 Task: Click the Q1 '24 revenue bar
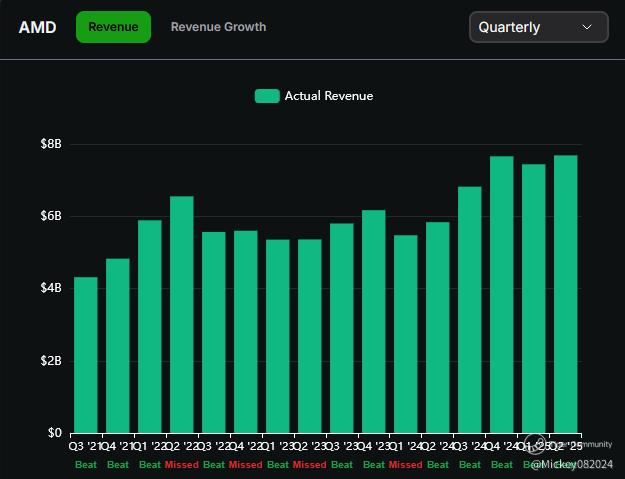pyautogui.click(x=406, y=334)
